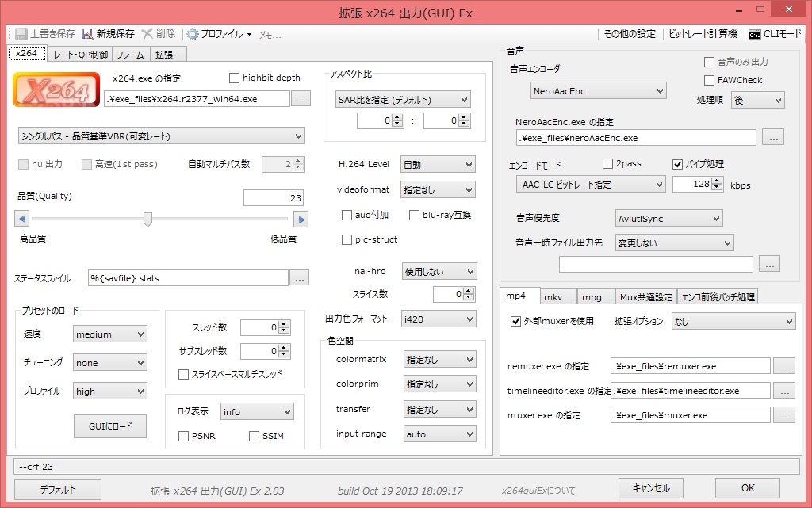Click the 上書き保存 save icon
Viewport: 812px width, 508px height.
pyautogui.click(x=21, y=34)
